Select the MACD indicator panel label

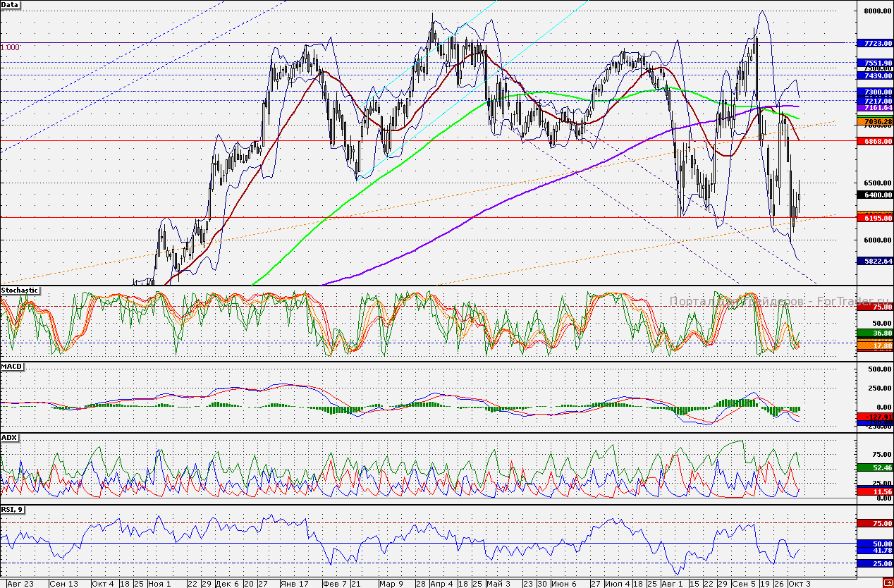point(11,367)
